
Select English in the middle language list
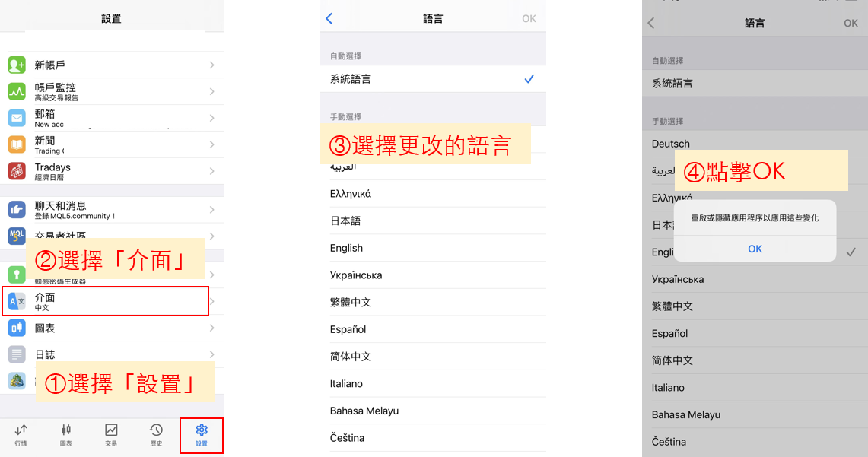[433, 248]
